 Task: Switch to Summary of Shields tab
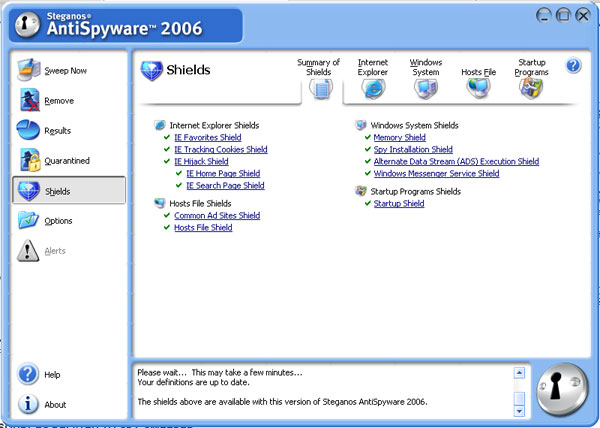pyautogui.click(x=318, y=67)
